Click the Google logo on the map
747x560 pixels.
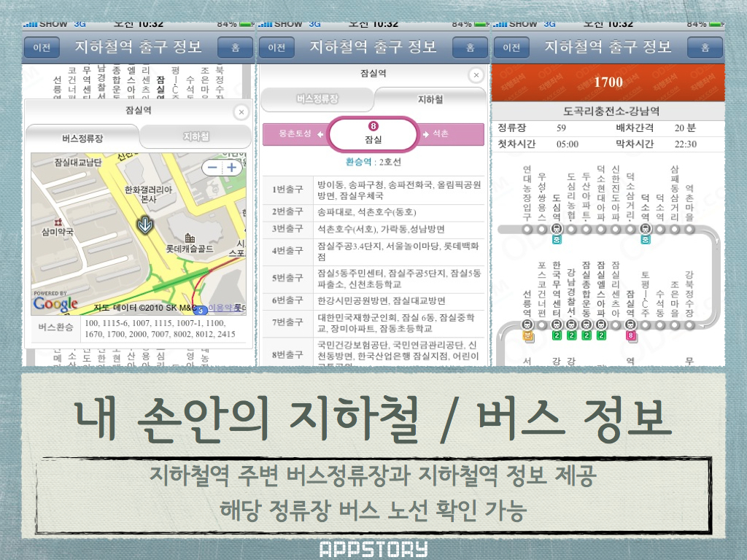[x=55, y=303]
